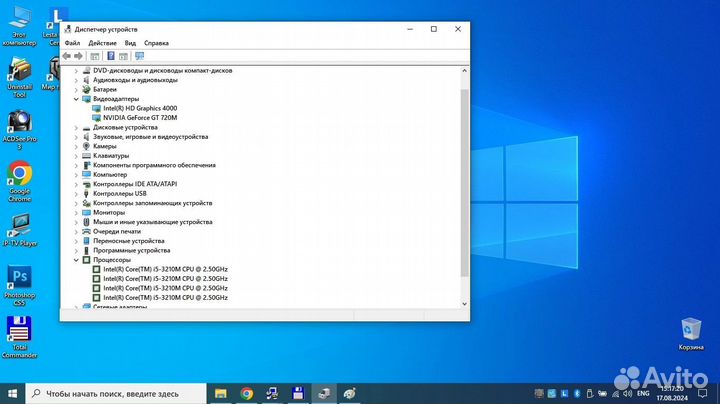Image resolution: width=720 pixels, height=404 pixels.
Task: Click the vertical scrollbar thumb in Device Manager
Action: coord(464,183)
